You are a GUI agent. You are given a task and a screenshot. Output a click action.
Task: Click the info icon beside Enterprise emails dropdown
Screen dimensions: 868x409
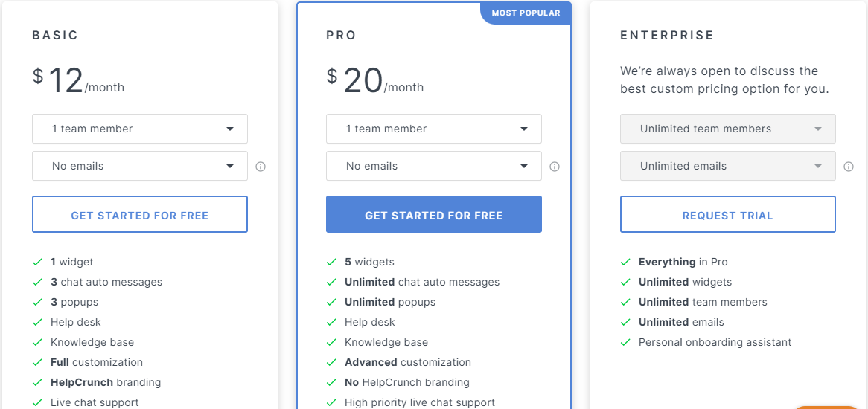(x=849, y=167)
